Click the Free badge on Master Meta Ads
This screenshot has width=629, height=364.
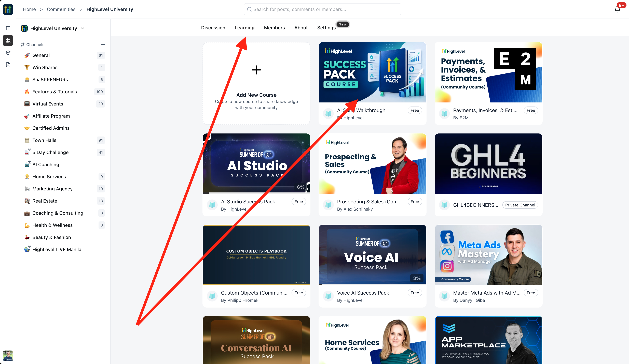pyautogui.click(x=531, y=293)
